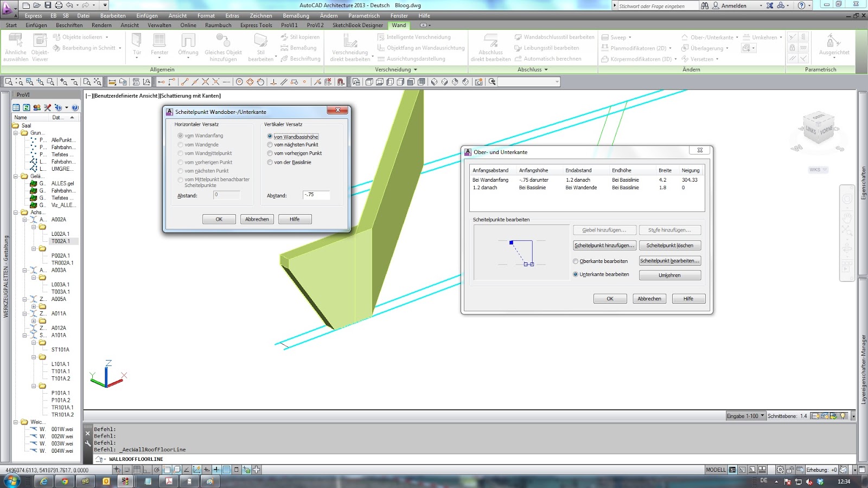Select the 'Oberkante bearbeiten' radio button
The height and width of the screenshot is (488, 868).
(x=576, y=261)
